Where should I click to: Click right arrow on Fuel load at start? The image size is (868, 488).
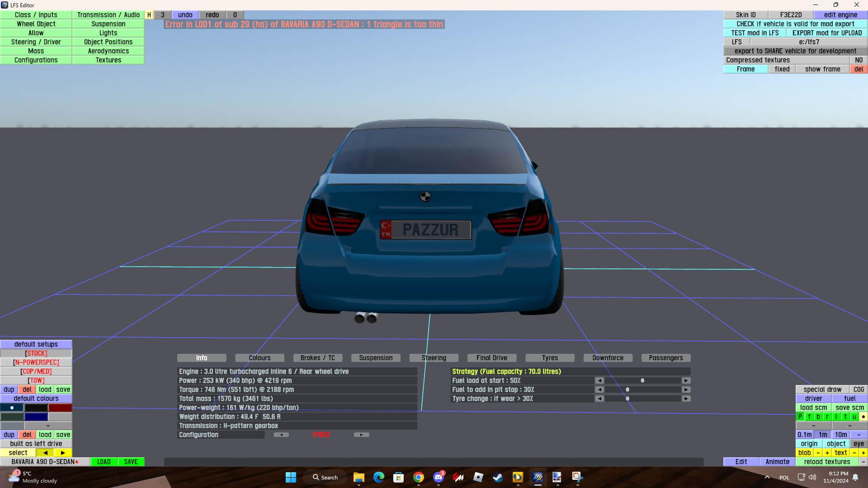click(686, 380)
